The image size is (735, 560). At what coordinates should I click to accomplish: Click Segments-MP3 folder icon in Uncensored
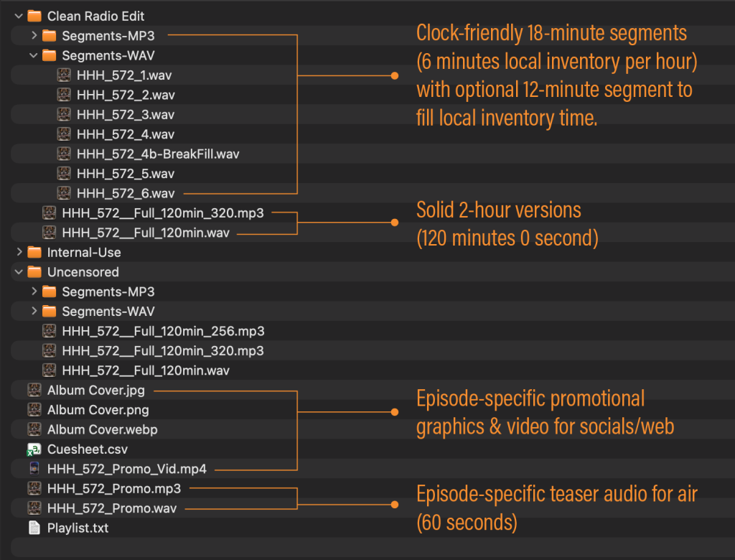coord(50,291)
